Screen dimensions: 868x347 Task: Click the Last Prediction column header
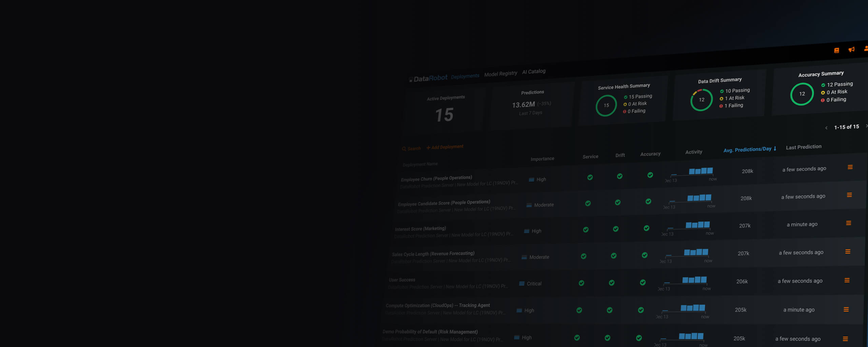point(804,147)
